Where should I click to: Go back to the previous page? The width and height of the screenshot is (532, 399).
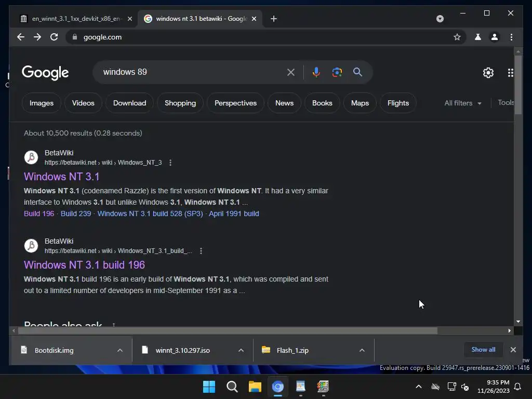21,37
